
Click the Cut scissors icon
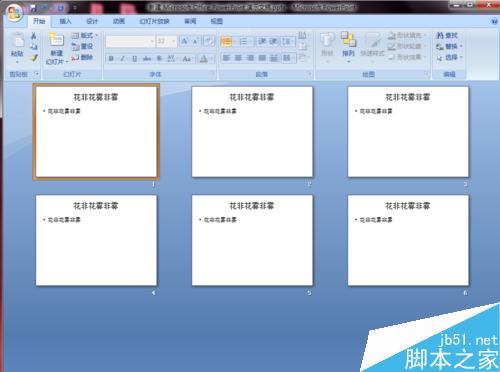tap(34, 36)
